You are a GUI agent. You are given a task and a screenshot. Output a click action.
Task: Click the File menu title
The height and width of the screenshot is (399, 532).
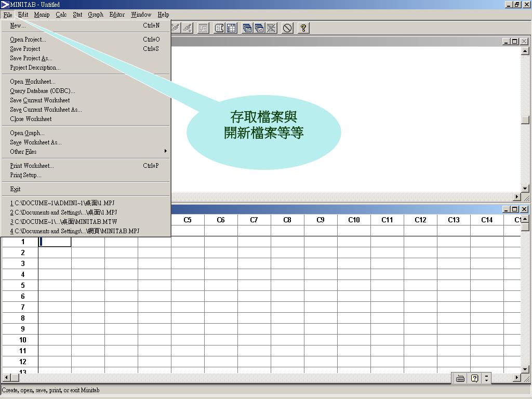click(x=8, y=15)
